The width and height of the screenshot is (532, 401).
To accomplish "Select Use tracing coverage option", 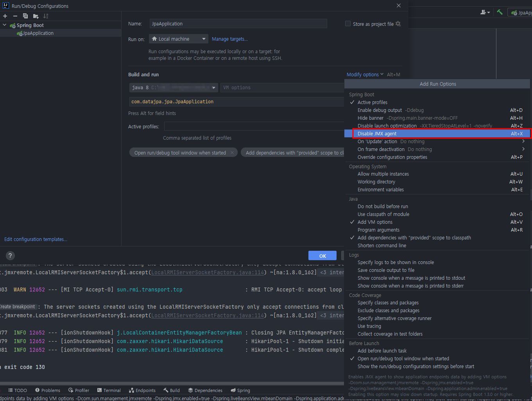I will 437,326.
